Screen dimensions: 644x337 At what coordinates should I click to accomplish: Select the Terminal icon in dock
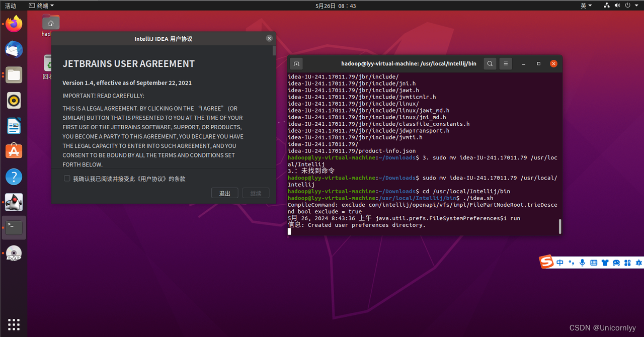(14, 227)
